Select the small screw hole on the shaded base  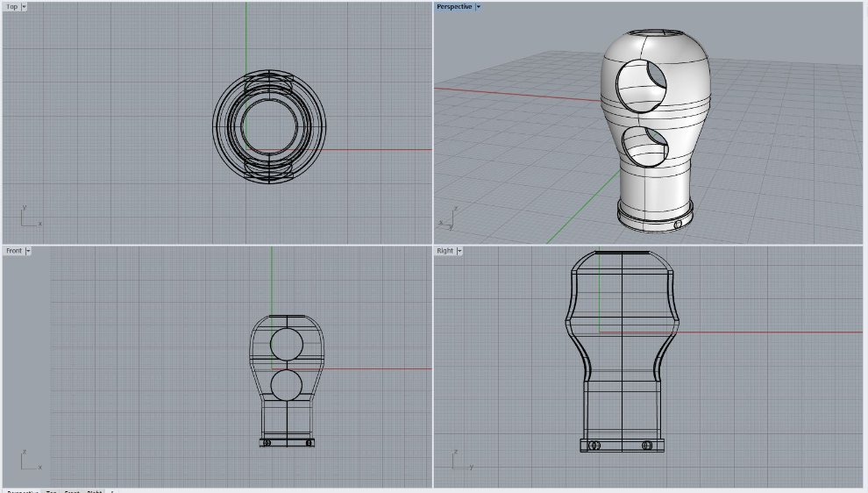[678, 225]
